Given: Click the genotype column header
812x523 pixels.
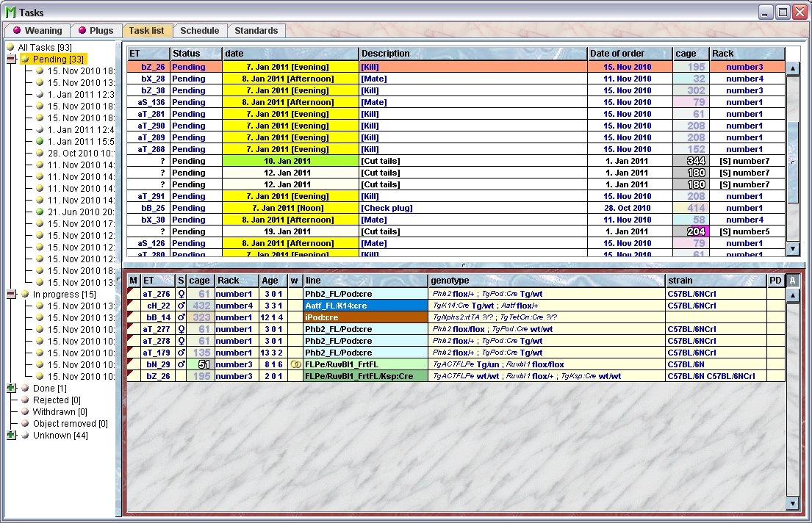Looking at the screenshot, I should 546,281.
